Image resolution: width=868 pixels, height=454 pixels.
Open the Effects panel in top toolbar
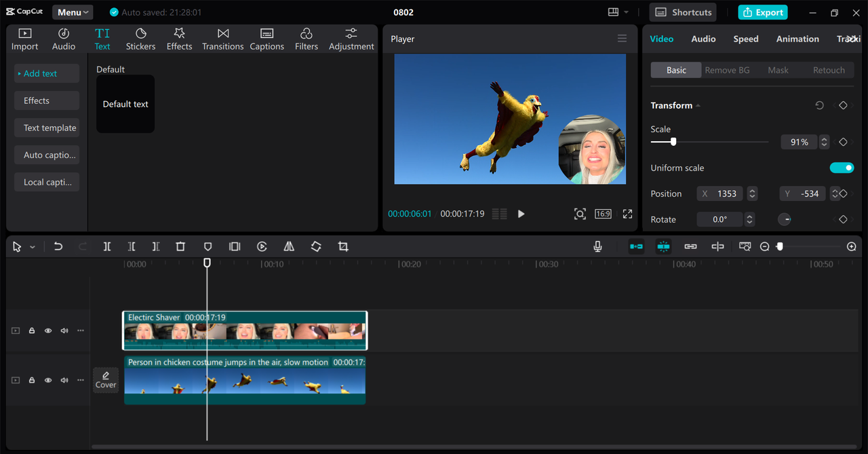(179, 39)
